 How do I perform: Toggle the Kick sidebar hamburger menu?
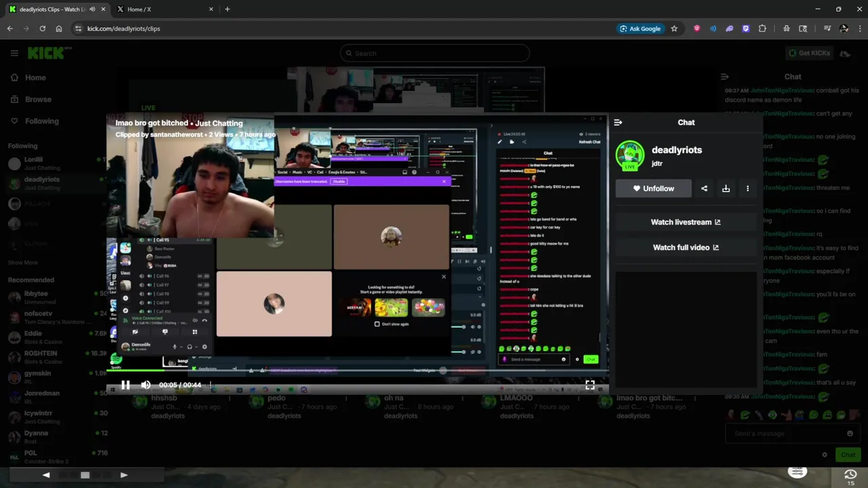[14, 53]
